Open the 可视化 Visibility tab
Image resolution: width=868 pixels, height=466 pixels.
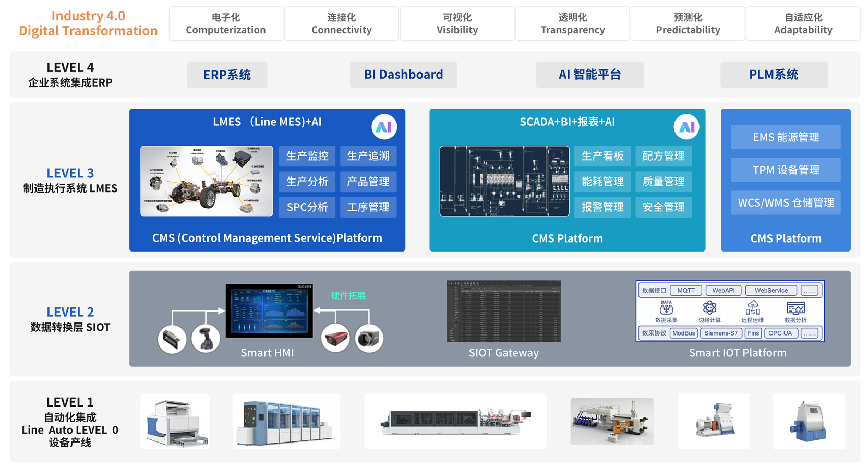pos(457,24)
